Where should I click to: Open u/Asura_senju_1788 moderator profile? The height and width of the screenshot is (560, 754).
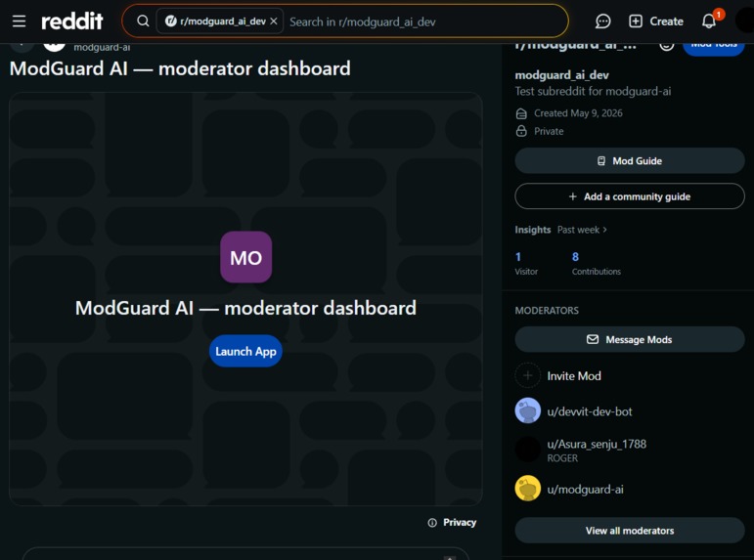pos(597,444)
